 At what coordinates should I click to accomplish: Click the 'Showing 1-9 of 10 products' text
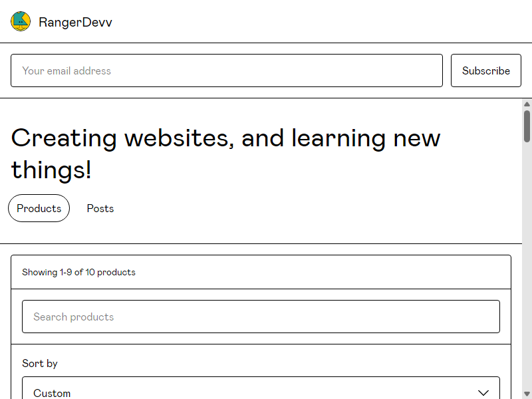[78, 272]
